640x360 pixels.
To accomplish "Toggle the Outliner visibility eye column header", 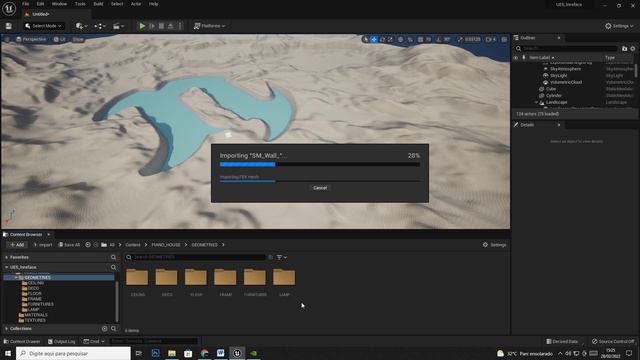I will (x=516, y=58).
